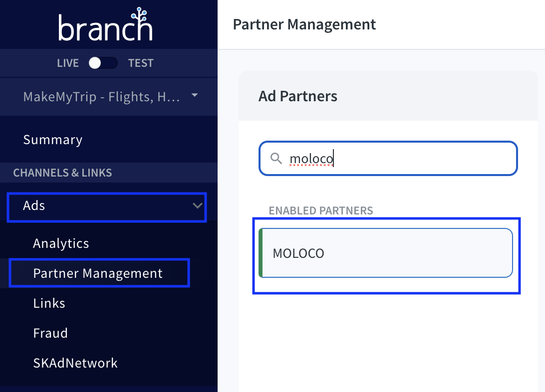Select the LIVE environment label
This screenshot has width=545, height=392.
[x=68, y=63]
